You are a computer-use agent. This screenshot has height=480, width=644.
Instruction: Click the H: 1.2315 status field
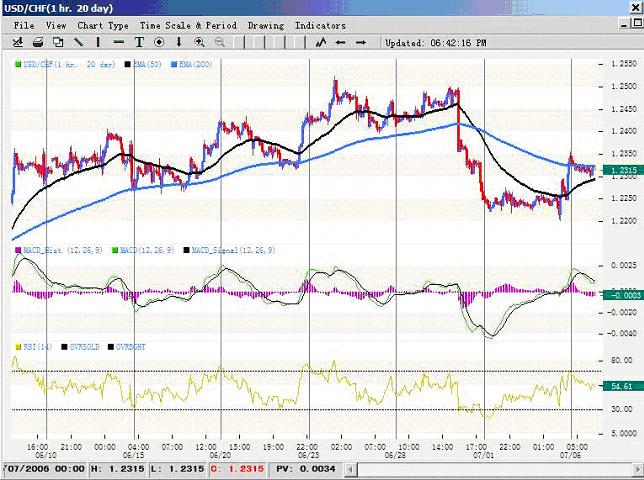coord(117,469)
